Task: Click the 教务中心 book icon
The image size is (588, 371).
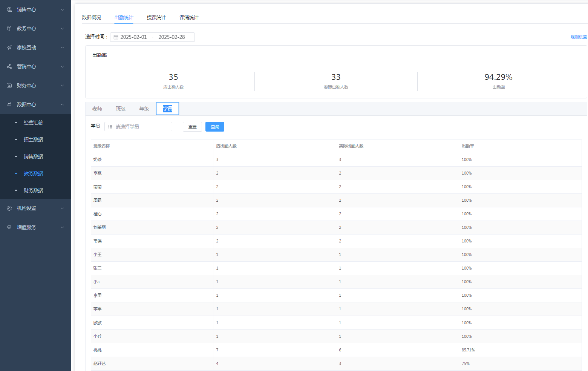Action: point(9,28)
